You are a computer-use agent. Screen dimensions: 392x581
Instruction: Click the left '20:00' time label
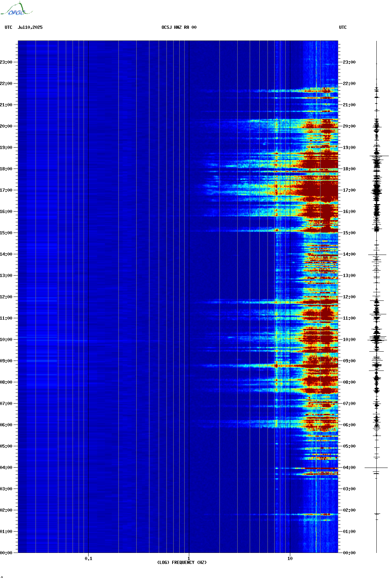click(6, 126)
